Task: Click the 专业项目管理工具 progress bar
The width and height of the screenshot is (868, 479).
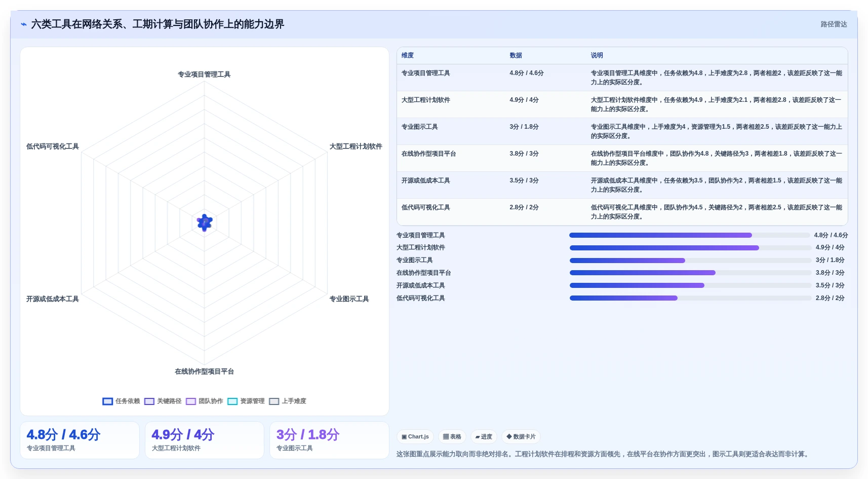Action: [690, 235]
